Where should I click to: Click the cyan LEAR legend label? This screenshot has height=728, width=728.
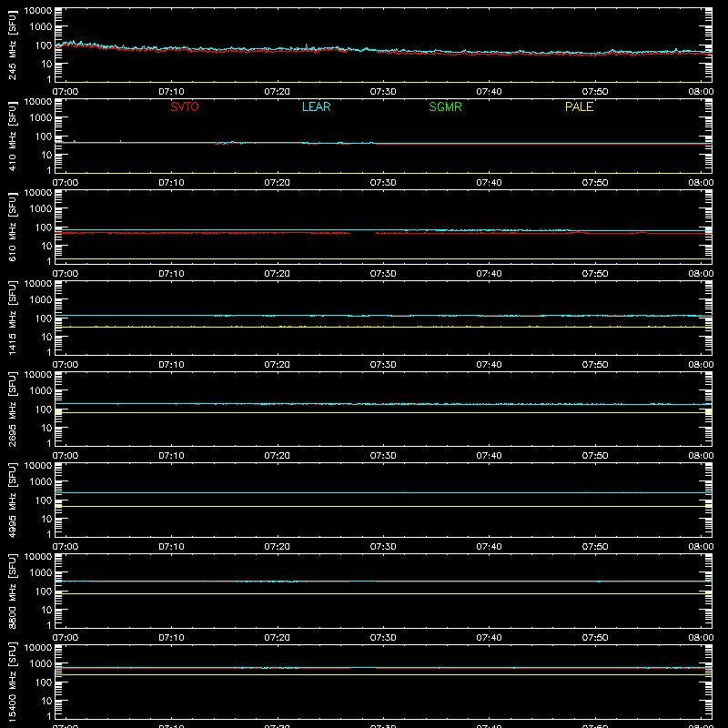(316, 106)
